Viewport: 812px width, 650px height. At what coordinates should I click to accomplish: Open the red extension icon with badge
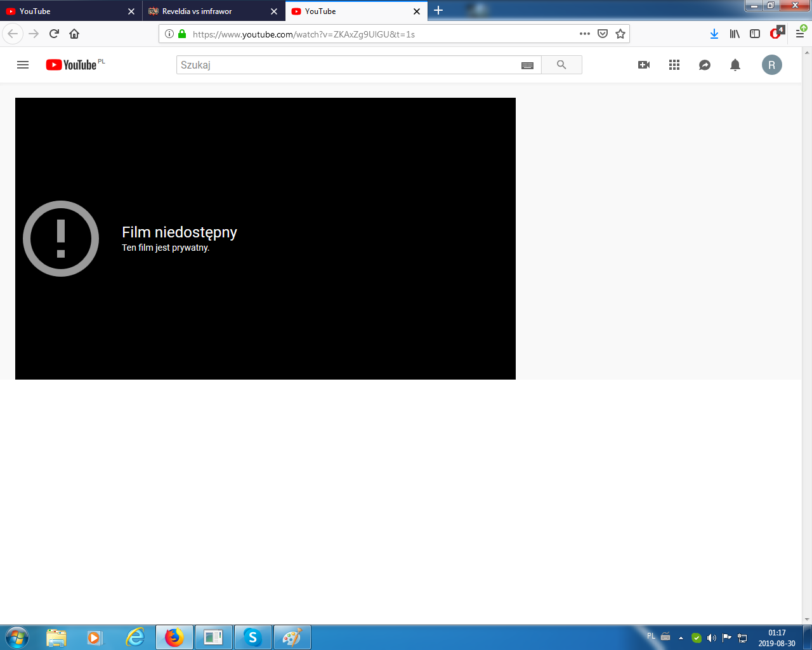(x=776, y=33)
